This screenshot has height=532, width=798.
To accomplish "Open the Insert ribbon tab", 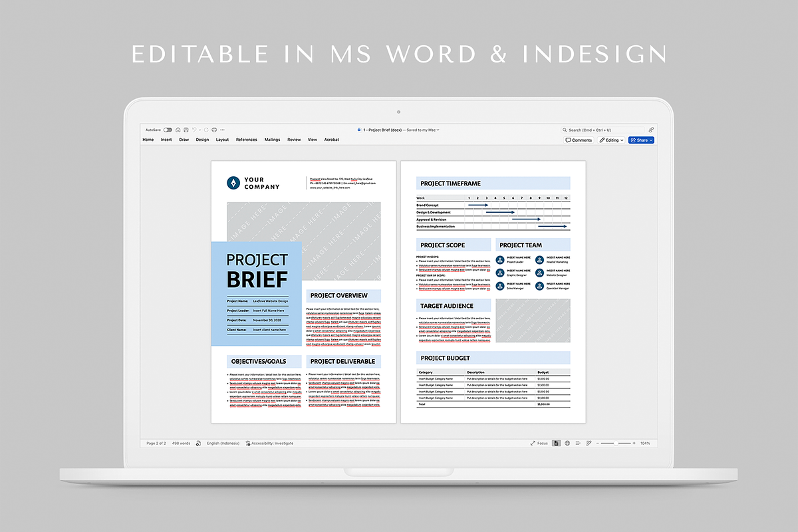I will [166, 140].
